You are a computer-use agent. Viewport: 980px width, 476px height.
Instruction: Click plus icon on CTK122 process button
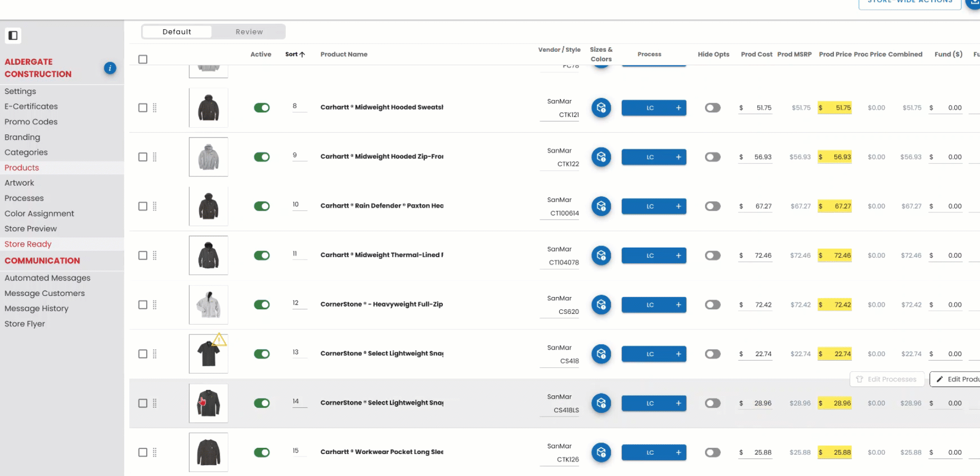point(678,157)
